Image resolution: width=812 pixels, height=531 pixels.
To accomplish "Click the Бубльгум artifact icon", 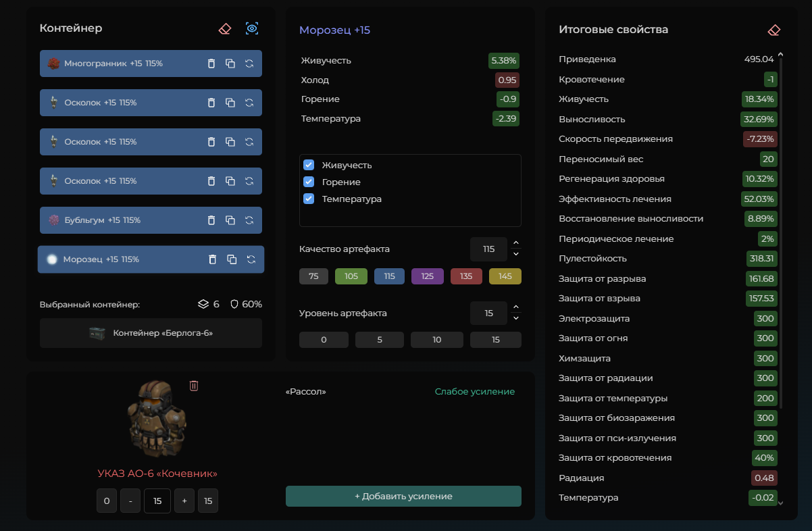I will pyautogui.click(x=54, y=220).
